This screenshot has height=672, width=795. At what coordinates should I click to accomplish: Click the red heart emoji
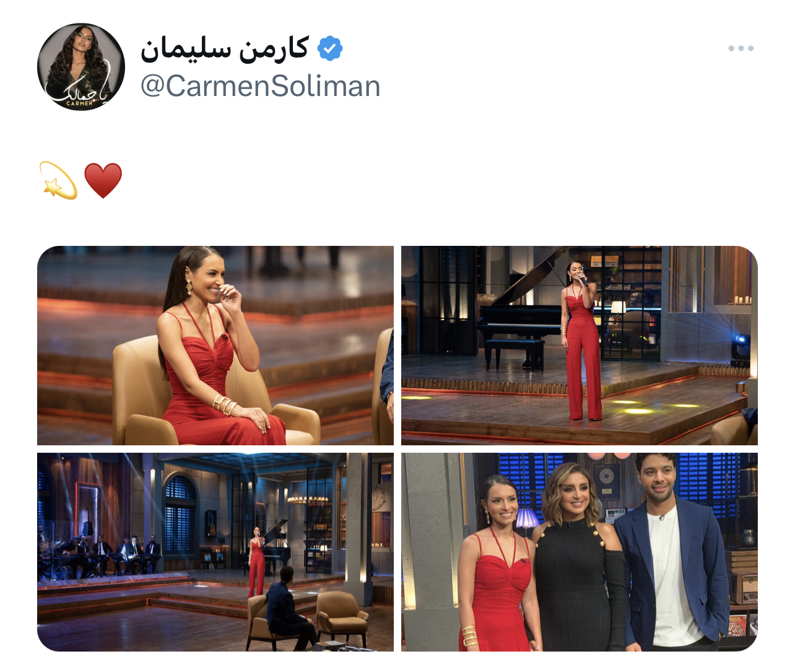coord(103,180)
